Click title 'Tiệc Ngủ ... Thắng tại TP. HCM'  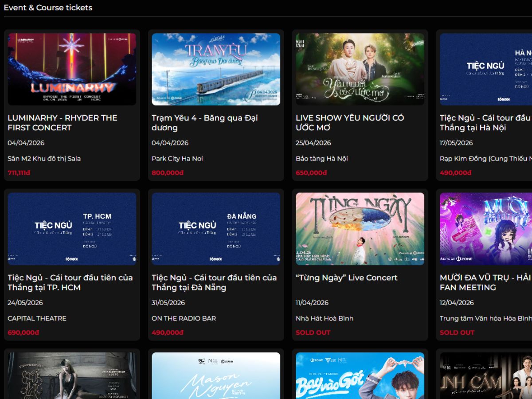coord(70,282)
